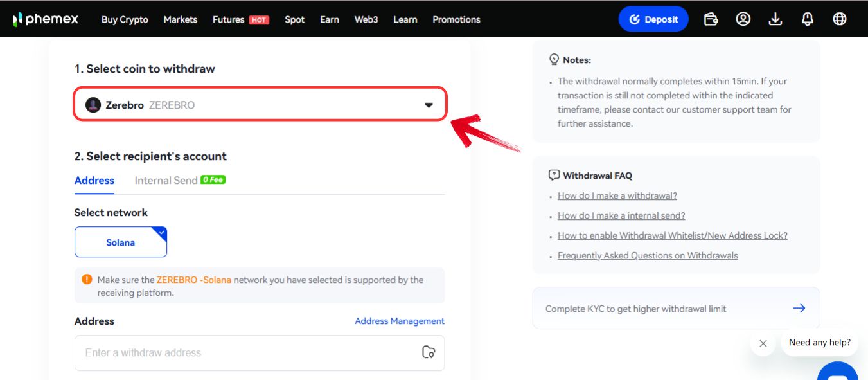
Task: Click the HOT badge next to Futures
Action: (259, 20)
